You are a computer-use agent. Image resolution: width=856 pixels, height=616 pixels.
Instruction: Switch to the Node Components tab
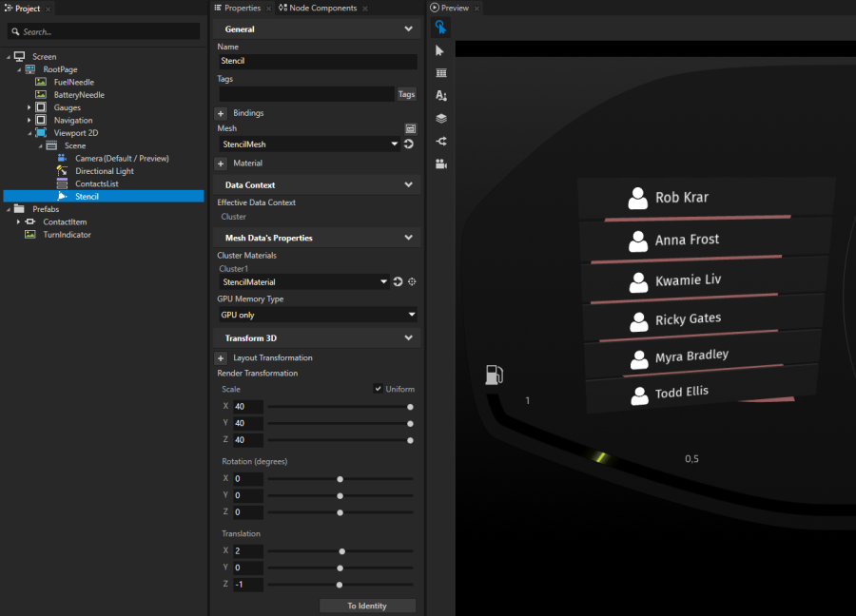(318, 8)
